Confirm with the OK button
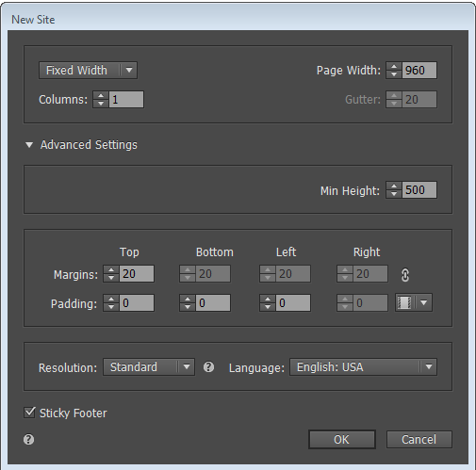The height and width of the screenshot is (470, 476). pyautogui.click(x=342, y=439)
